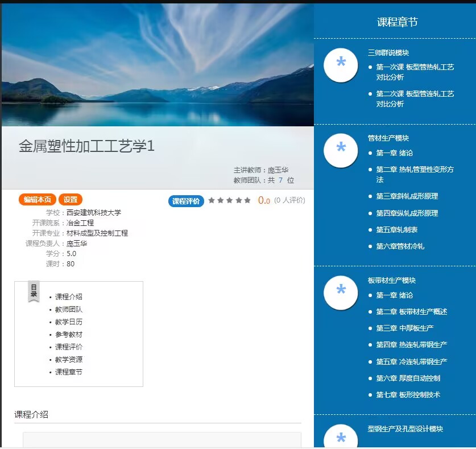Image resolution: width=476 pixels, height=449 pixels.
Task: Open chapter 第五章 冷连轧带钢生产
Action: [411, 361]
